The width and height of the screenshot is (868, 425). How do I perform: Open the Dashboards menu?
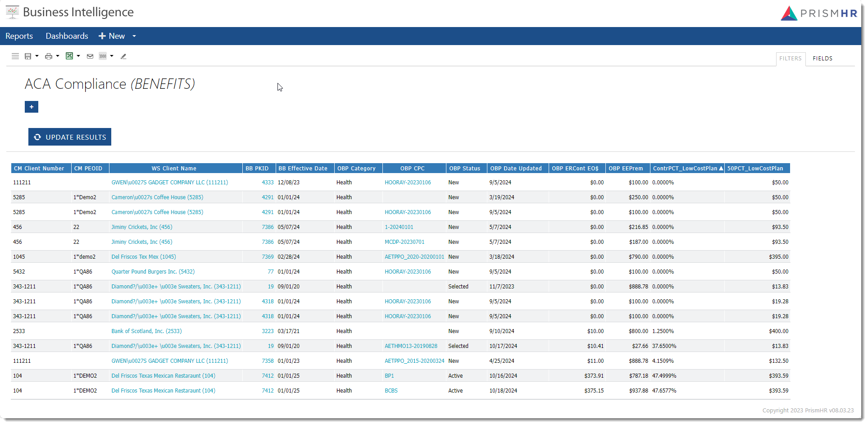pos(67,36)
